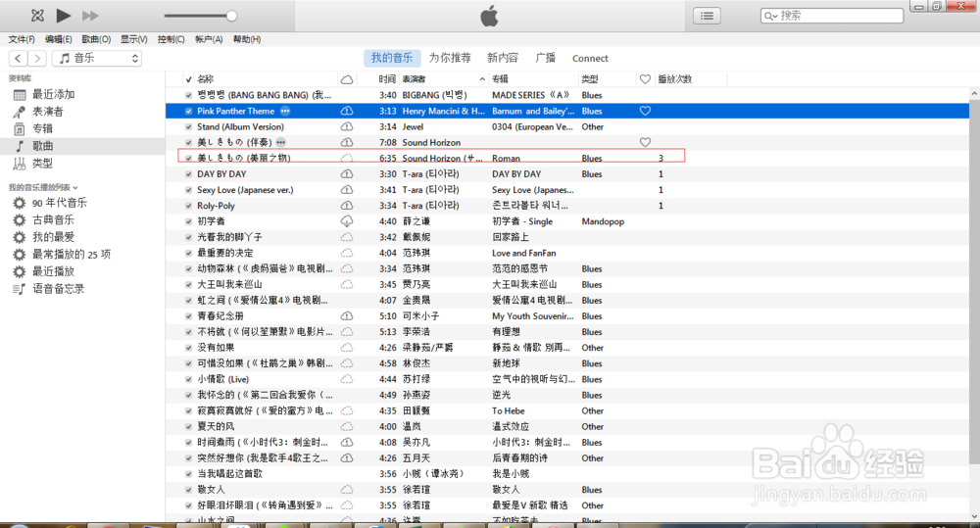Screen dimensions: 980x528
Task: Go back with the left arrow
Action: [18, 59]
